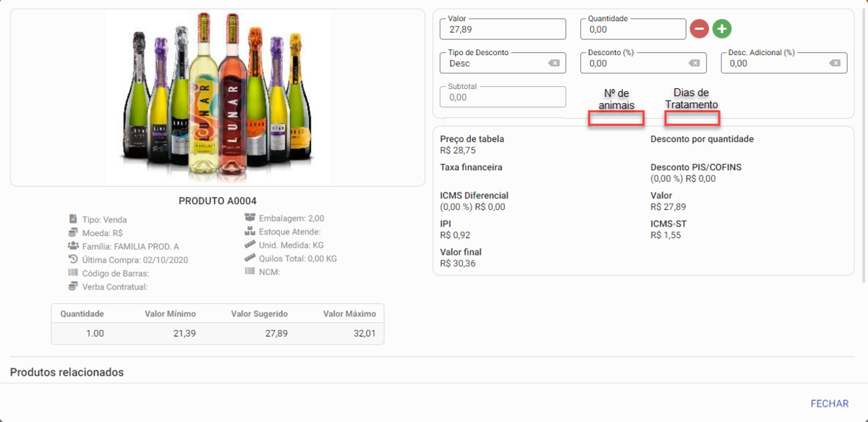Screen dimensions: 868x422
Task: Click the Valor Sugerido column header
Action: tap(259, 314)
